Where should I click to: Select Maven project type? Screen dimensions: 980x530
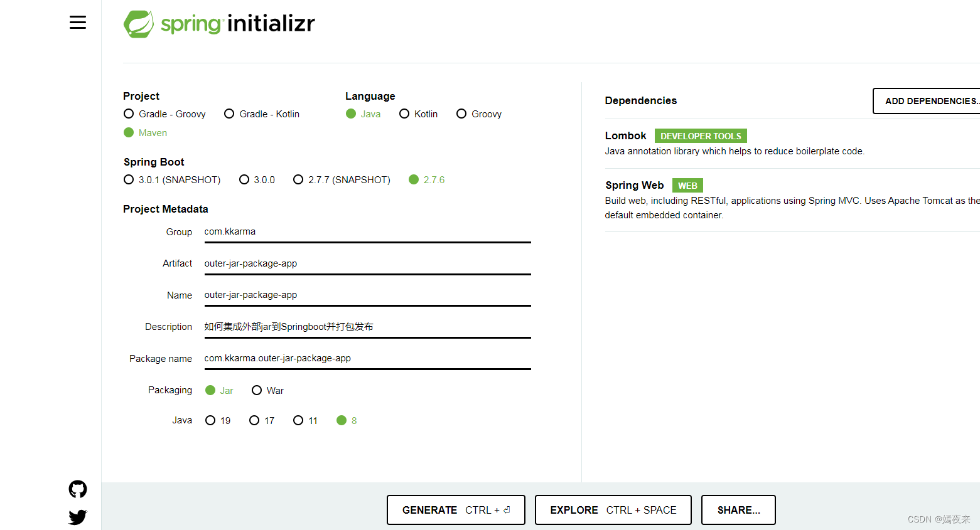click(145, 133)
